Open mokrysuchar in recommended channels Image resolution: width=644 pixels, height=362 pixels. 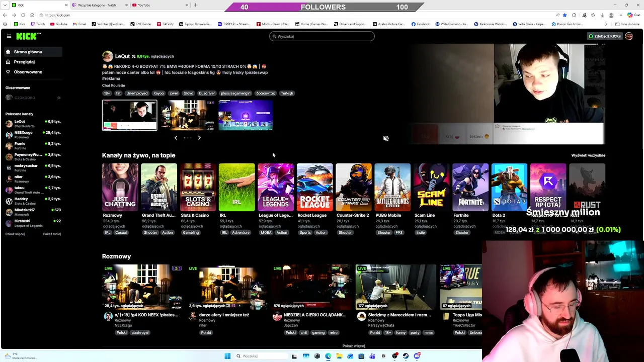(33, 168)
